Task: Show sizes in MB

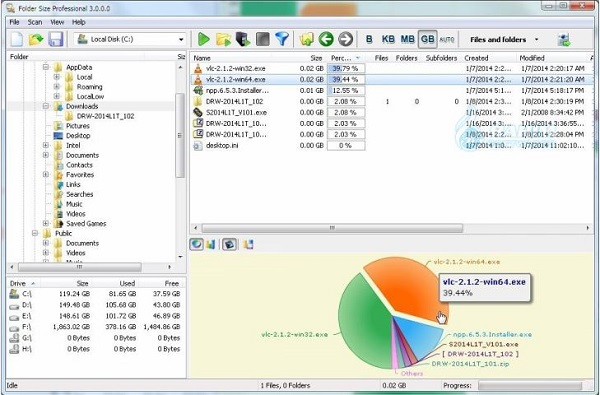Action: [408, 39]
